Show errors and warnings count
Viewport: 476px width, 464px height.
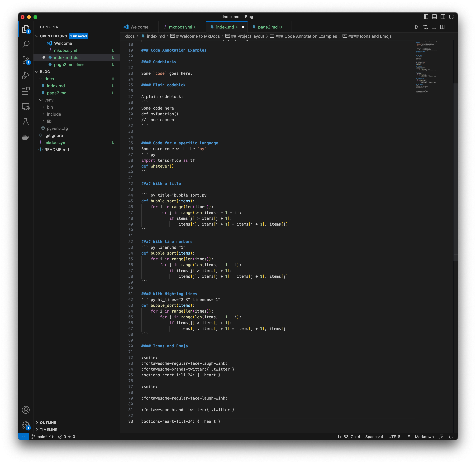point(67,436)
